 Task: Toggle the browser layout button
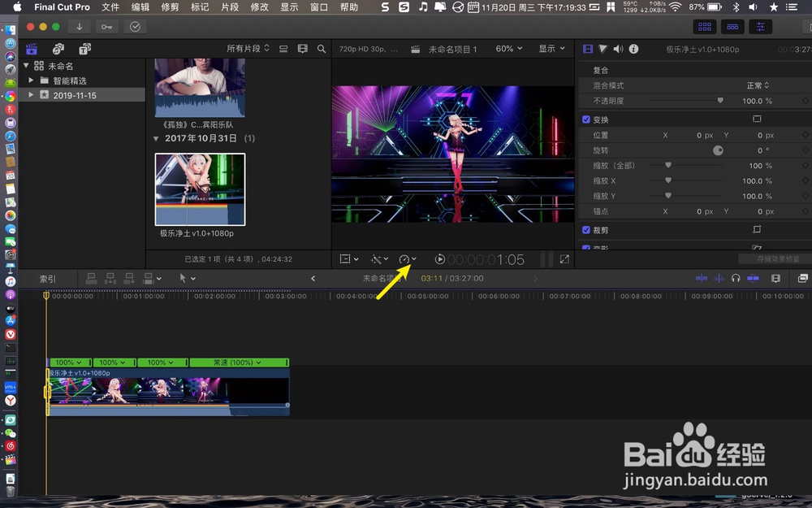[705, 27]
